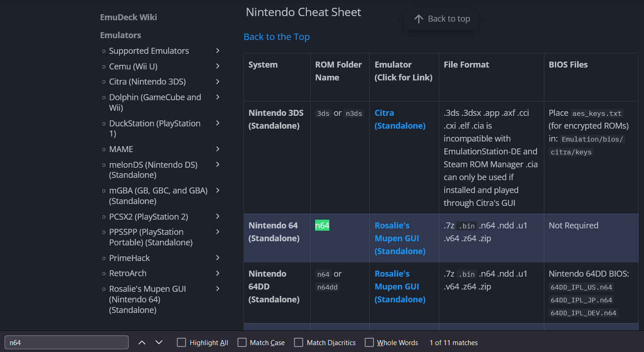This screenshot has width=644, height=352.
Task: Click the EmuDeck Wiki heading link
Action: coord(129,17)
